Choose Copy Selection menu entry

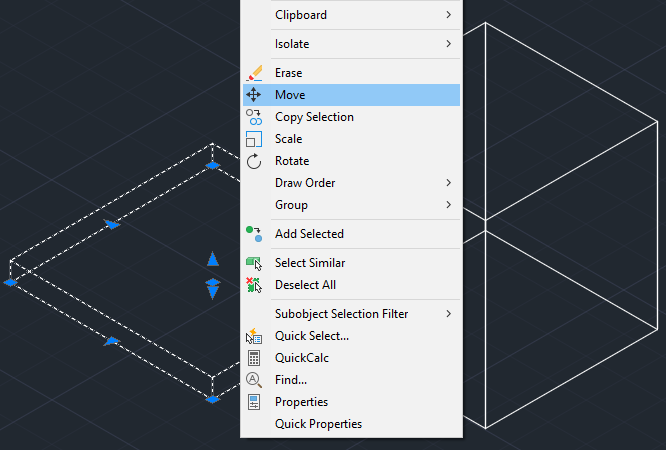[351, 117]
